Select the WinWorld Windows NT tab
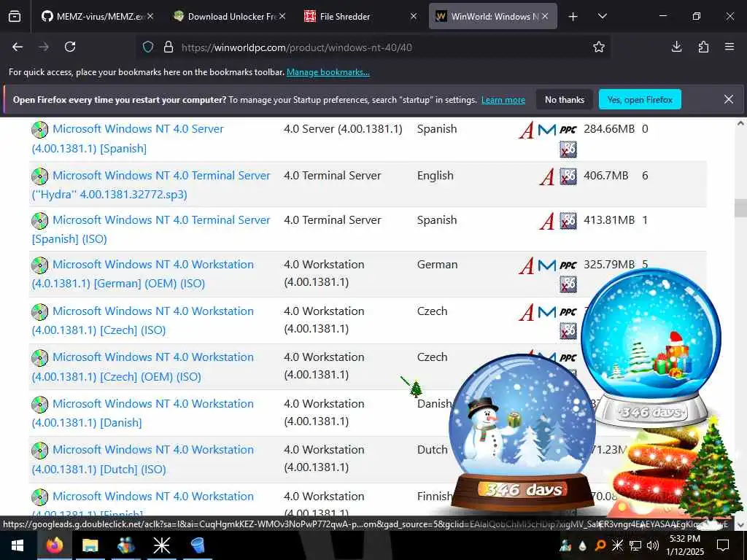Image resolution: width=747 pixels, height=560 pixels. (x=493, y=16)
